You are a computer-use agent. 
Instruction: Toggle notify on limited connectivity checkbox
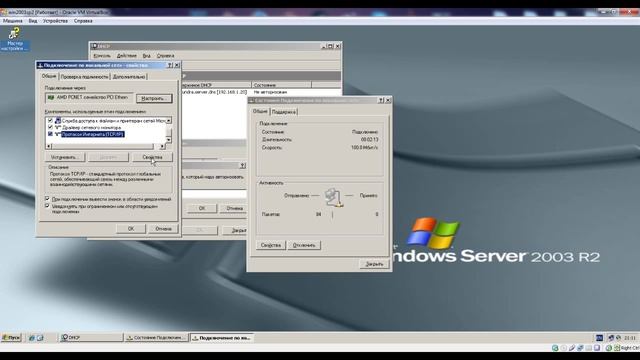pos(47,206)
